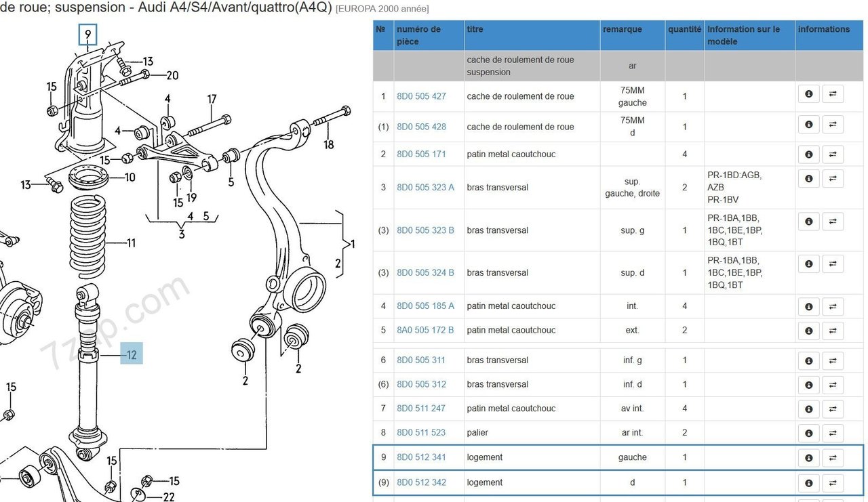The image size is (868, 502).
Task: Open info icon for 8D0 505 311
Action: point(808,360)
